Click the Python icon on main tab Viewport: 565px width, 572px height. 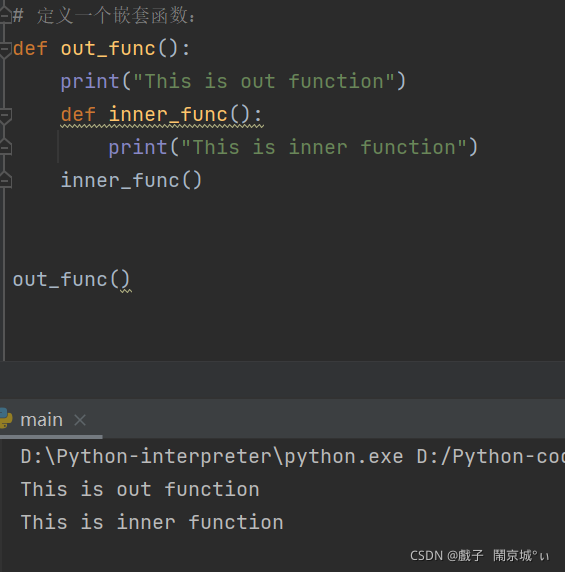pyautogui.click(x=5, y=418)
